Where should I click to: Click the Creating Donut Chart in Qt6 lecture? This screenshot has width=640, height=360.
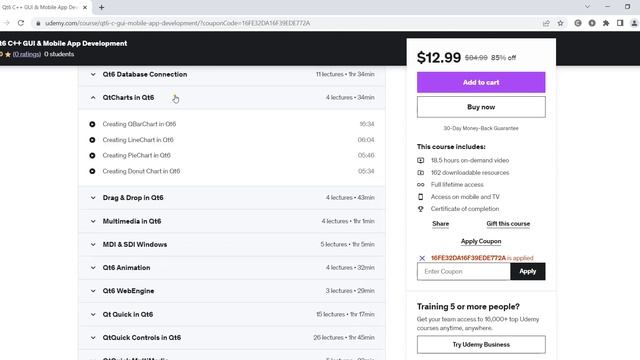(x=141, y=171)
